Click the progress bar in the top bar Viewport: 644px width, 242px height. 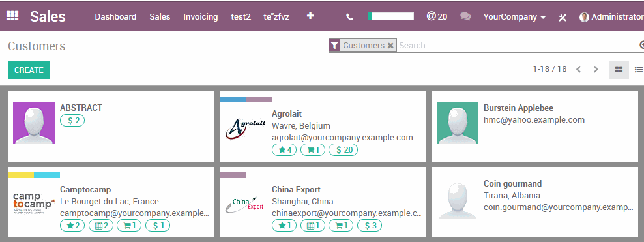tap(391, 16)
